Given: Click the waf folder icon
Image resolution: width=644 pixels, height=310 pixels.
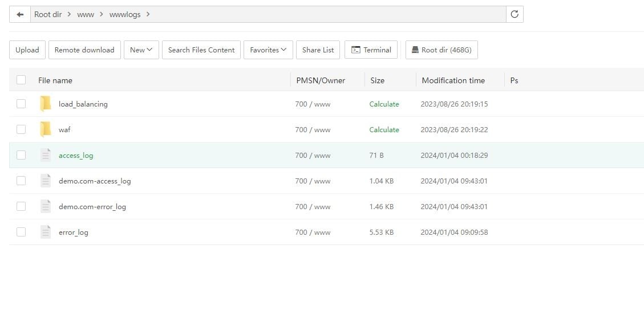Looking at the screenshot, I should point(46,129).
